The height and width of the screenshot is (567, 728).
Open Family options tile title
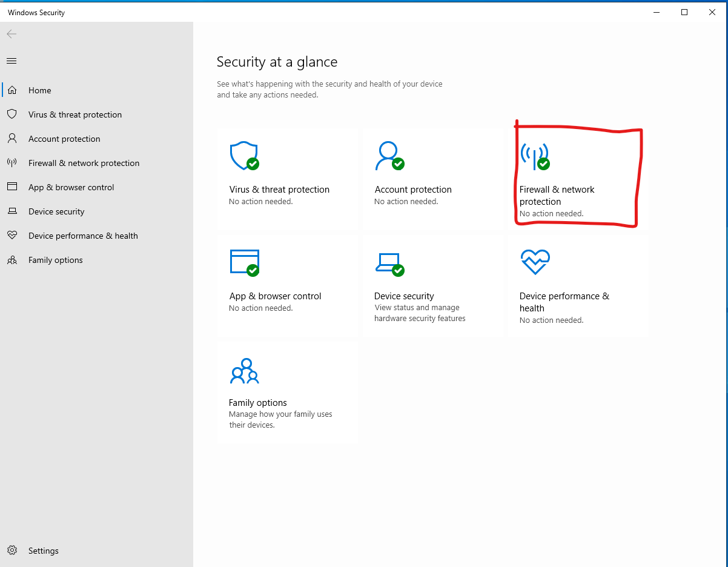pos(258,403)
